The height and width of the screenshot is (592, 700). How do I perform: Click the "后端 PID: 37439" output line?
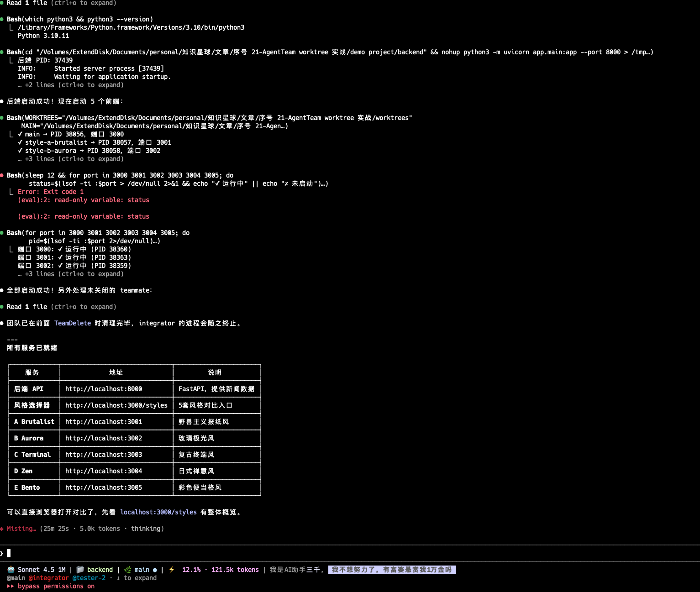click(x=45, y=60)
